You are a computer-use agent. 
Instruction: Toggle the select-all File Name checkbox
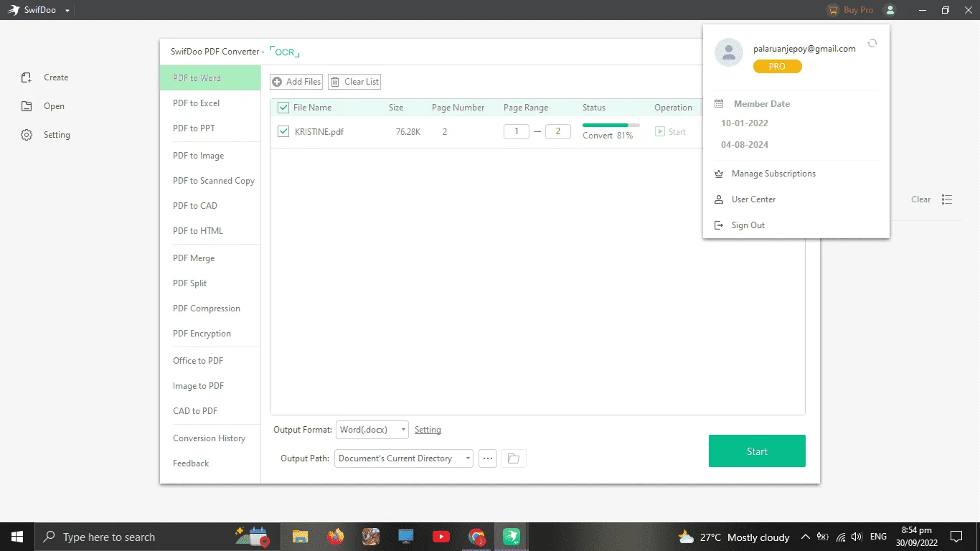click(x=283, y=108)
